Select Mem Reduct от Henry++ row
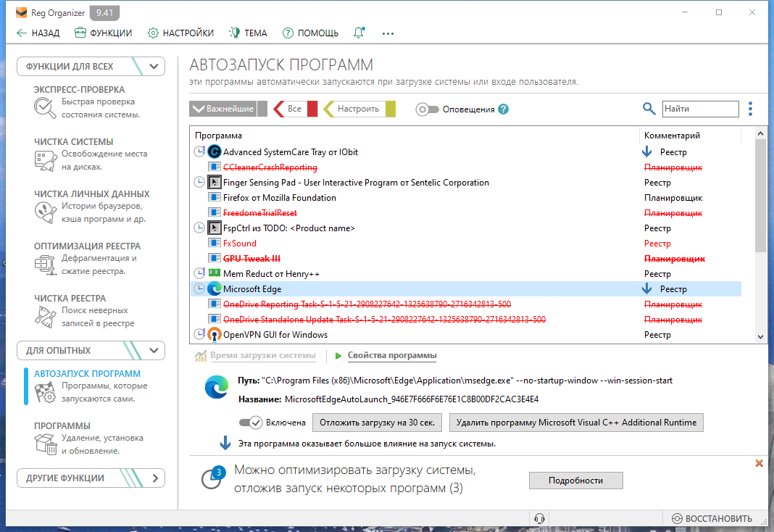Viewport: 774px width, 532px height. (466, 273)
